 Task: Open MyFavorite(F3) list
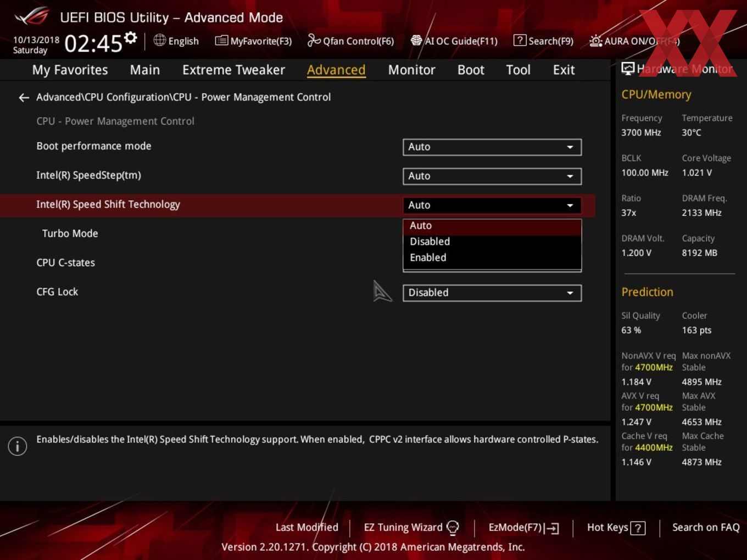253,41
